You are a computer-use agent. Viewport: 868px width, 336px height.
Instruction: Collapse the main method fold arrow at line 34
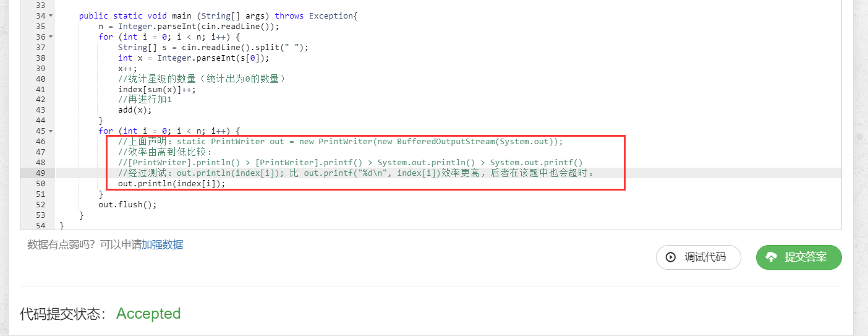50,15
